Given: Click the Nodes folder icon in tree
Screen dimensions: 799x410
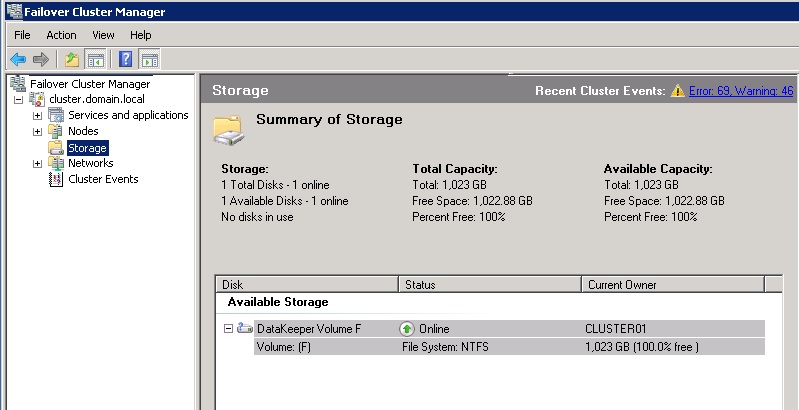Looking at the screenshot, I should pos(56,131).
